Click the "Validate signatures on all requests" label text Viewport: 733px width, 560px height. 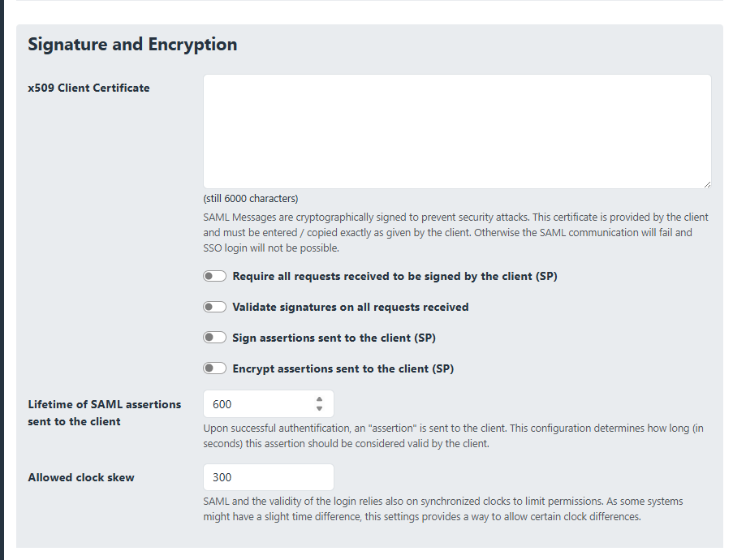click(x=351, y=307)
